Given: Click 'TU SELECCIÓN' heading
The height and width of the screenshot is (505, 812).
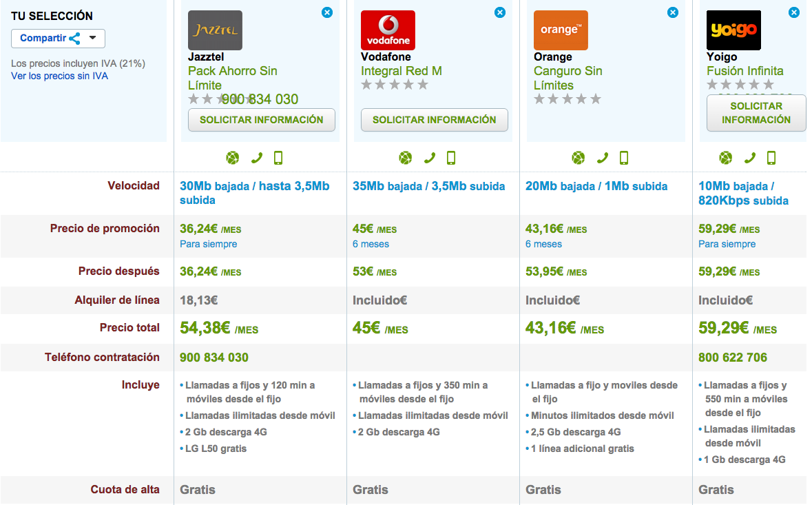Looking at the screenshot, I should [52, 16].
